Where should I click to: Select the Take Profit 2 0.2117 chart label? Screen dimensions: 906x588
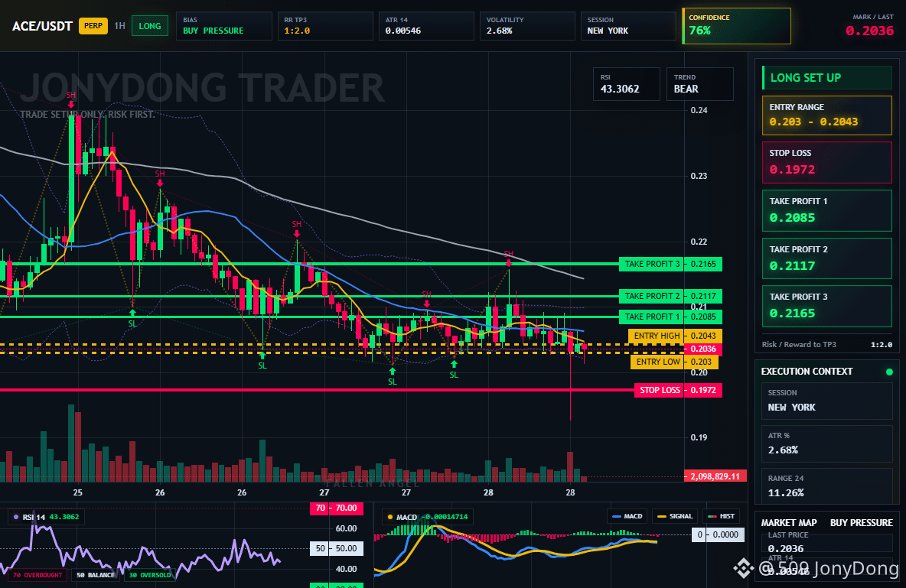click(670, 297)
